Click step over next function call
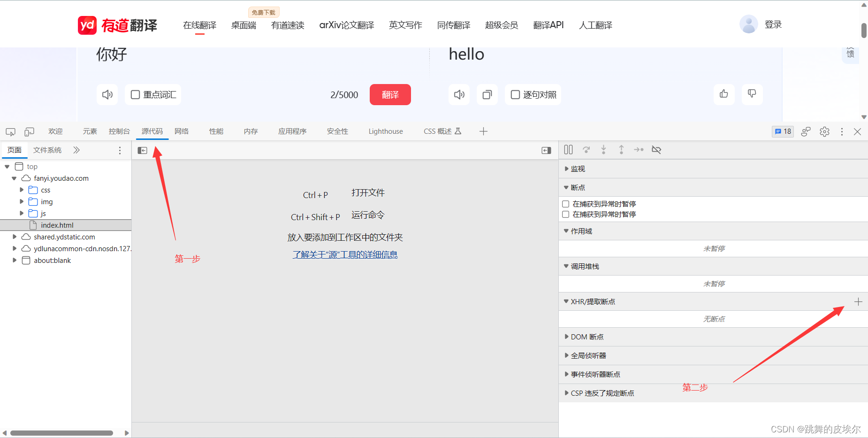The height and width of the screenshot is (438, 868). [586, 150]
